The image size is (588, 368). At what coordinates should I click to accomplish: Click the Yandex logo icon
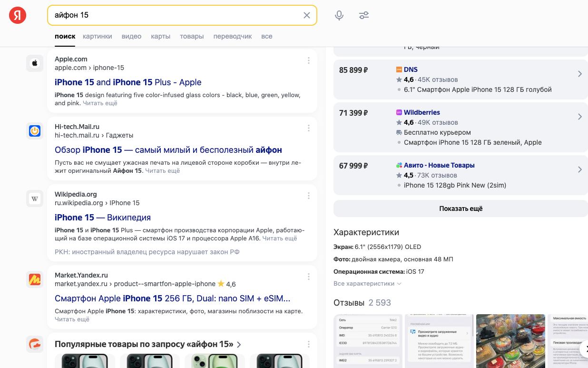(x=18, y=15)
